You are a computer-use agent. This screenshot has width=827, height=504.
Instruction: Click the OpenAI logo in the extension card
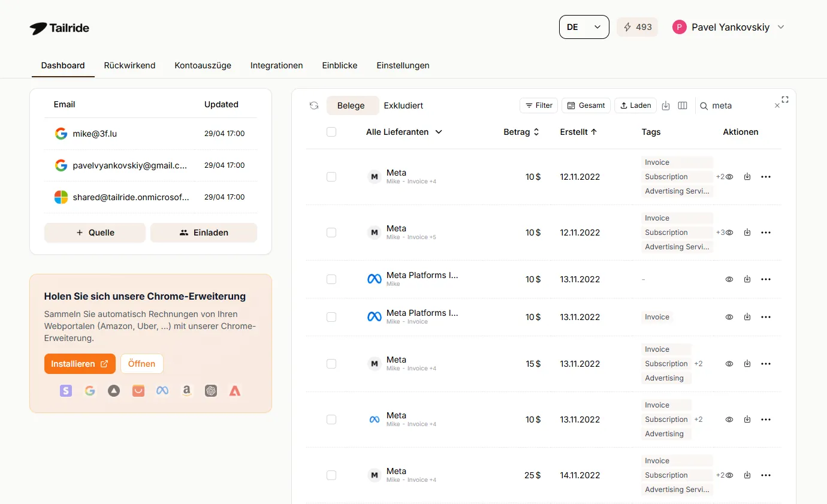[210, 391]
